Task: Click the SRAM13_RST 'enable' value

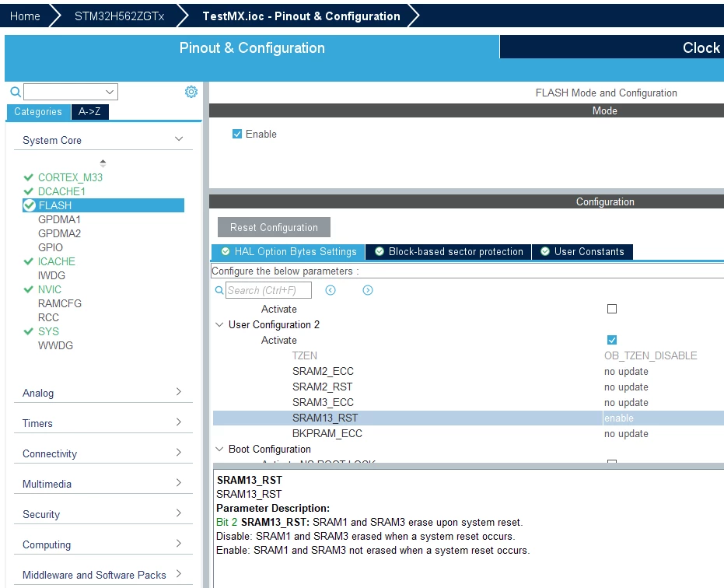Action: tap(619, 418)
